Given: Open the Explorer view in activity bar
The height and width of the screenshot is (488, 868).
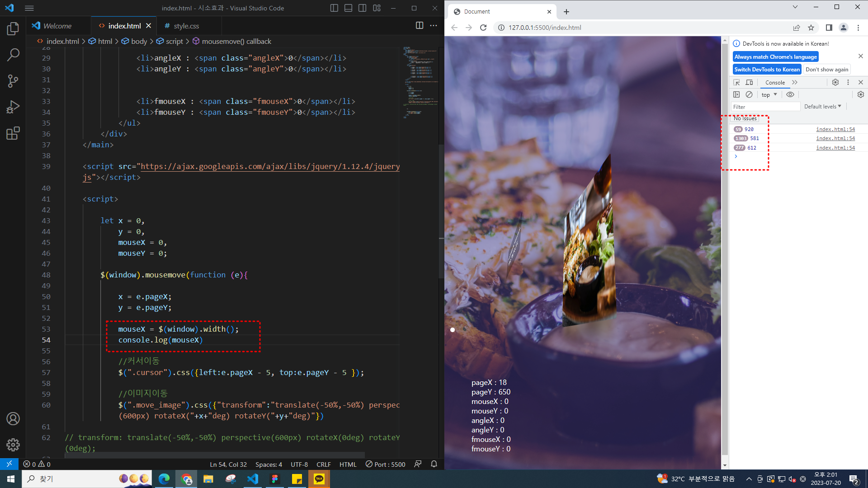Looking at the screenshot, I should point(13,29).
